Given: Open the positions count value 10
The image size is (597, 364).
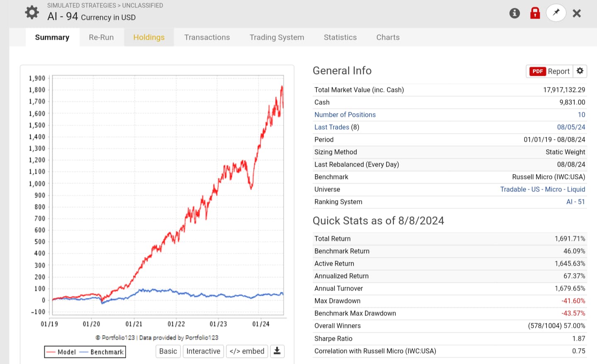Looking at the screenshot, I should [x=582, y=115].
